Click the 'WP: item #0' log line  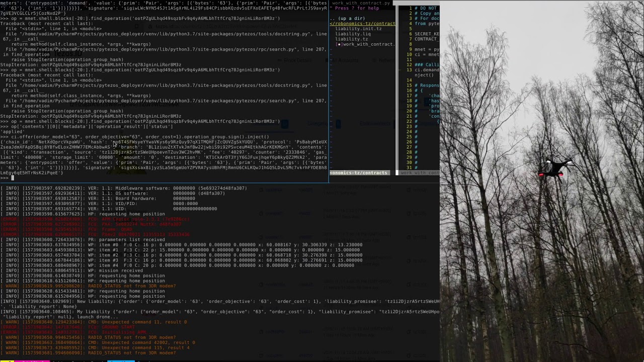(181, 245)
